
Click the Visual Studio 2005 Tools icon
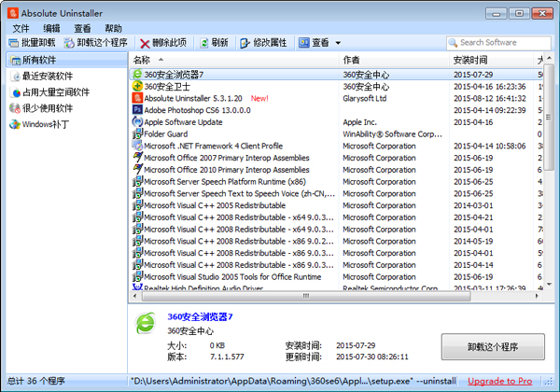[x=137, y=276]
